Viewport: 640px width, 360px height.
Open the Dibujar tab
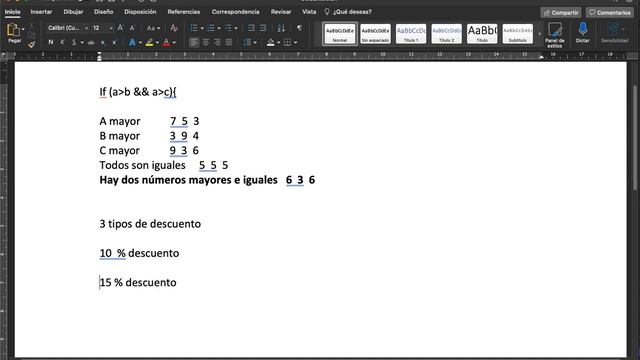click(x=73, y=12)
